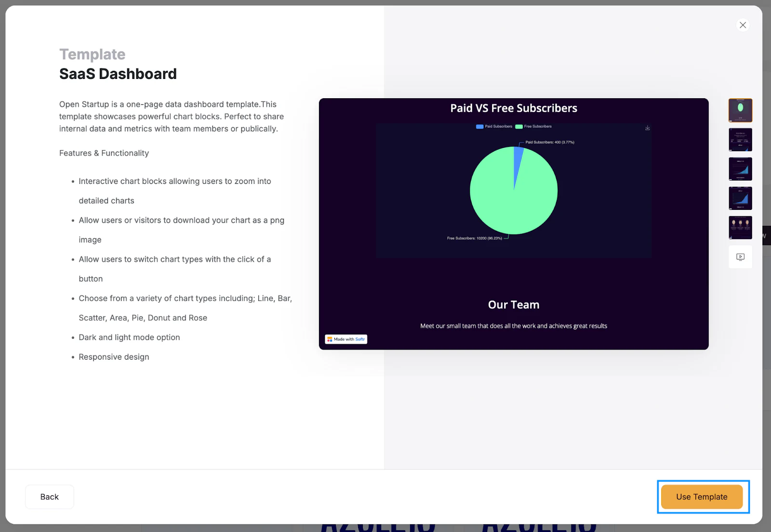The image size is (771, 532).
Task: Select the bar chart thumbnail
Action: point(741,169)
